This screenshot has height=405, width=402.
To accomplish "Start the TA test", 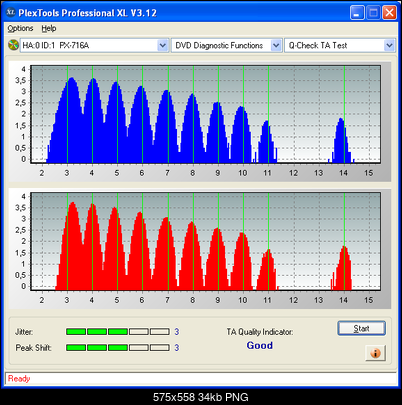I will [x=362, y=328].
